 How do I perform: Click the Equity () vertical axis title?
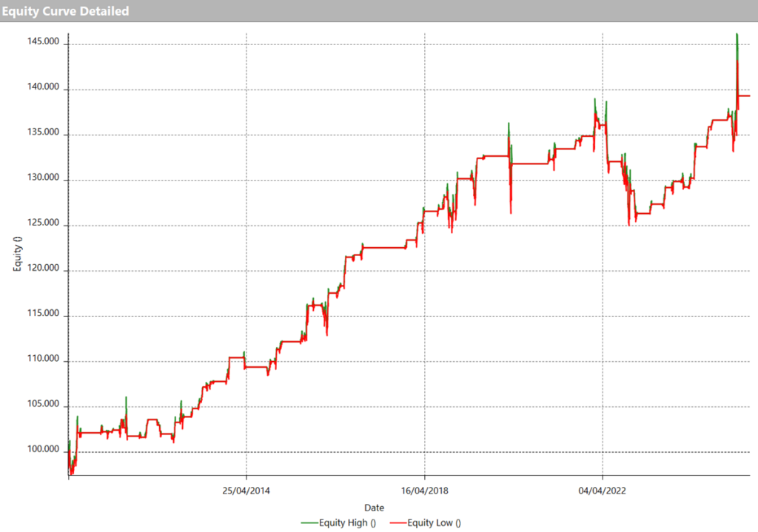18,255
